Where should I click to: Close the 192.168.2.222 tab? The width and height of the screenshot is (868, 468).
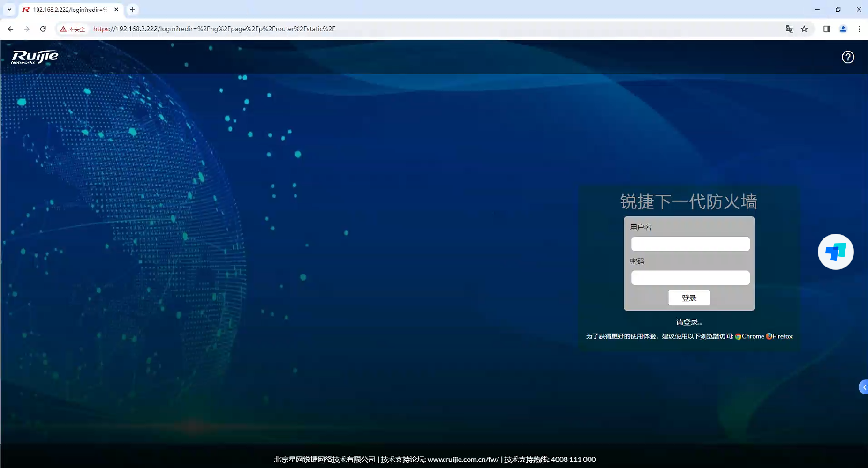[x=116, y=9]
